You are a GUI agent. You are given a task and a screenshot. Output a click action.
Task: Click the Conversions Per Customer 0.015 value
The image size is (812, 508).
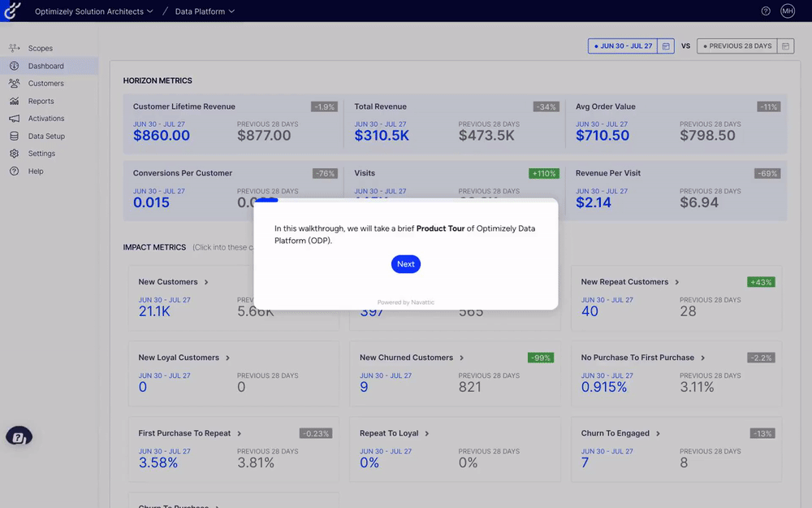(151, 202)
